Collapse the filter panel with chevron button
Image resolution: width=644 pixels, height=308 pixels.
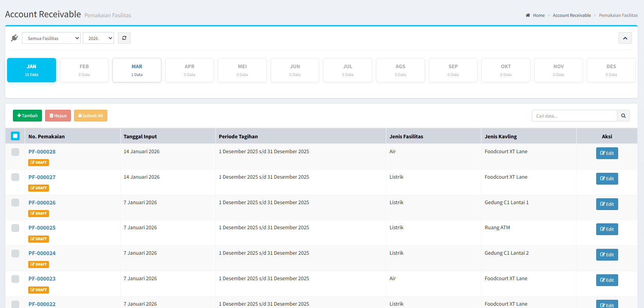[625, 38]
